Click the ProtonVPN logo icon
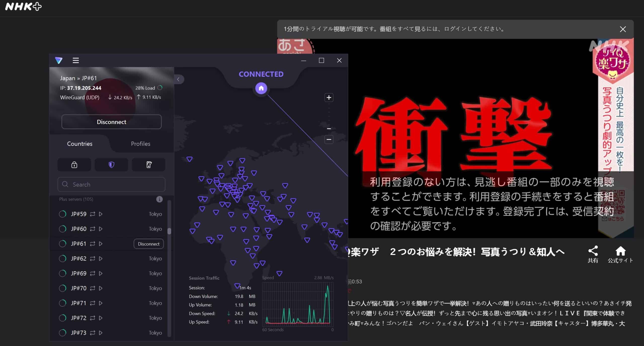 point(59,60)
